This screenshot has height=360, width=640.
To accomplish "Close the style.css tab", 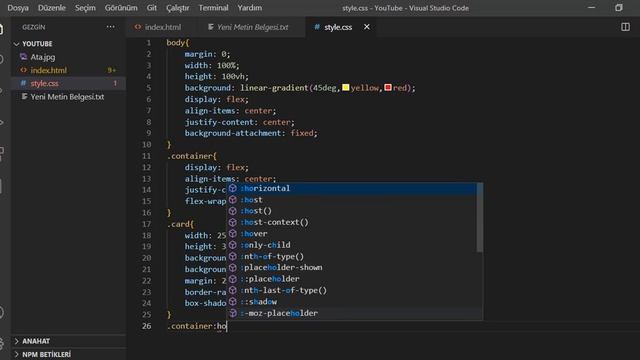I will (367, 27).
